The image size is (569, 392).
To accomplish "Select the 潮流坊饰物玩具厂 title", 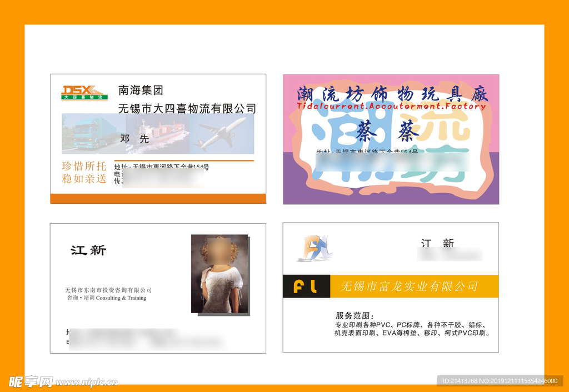I will point(393,94).
